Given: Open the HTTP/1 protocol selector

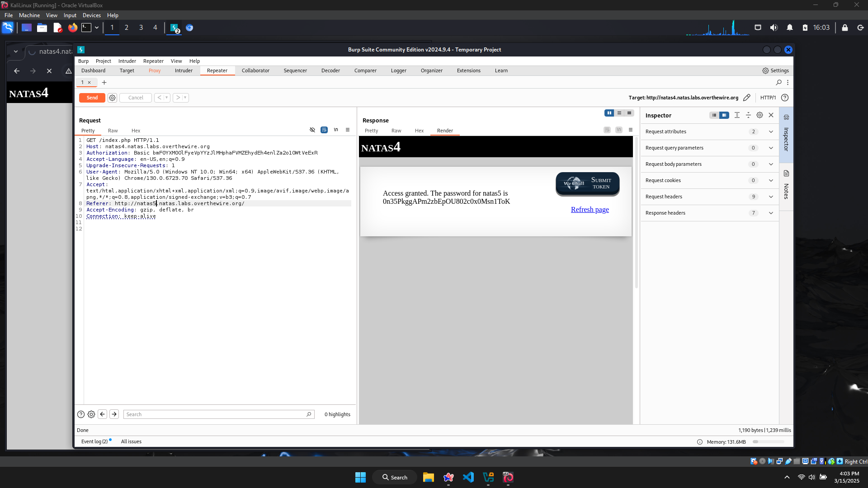Looking at the screenshot, I should 768,98.
